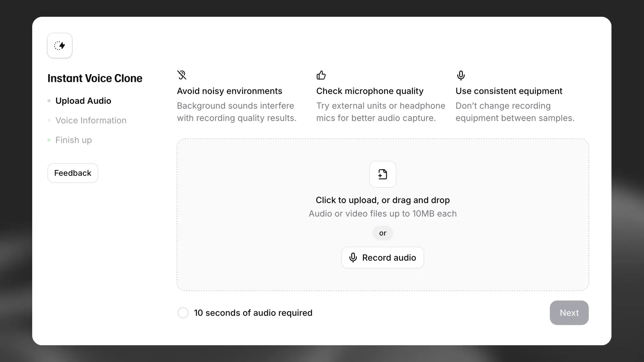Click the crossed-out ear noisy environments icon
The width and height of the screenshot is (644, 362).
tap(182, 75)
